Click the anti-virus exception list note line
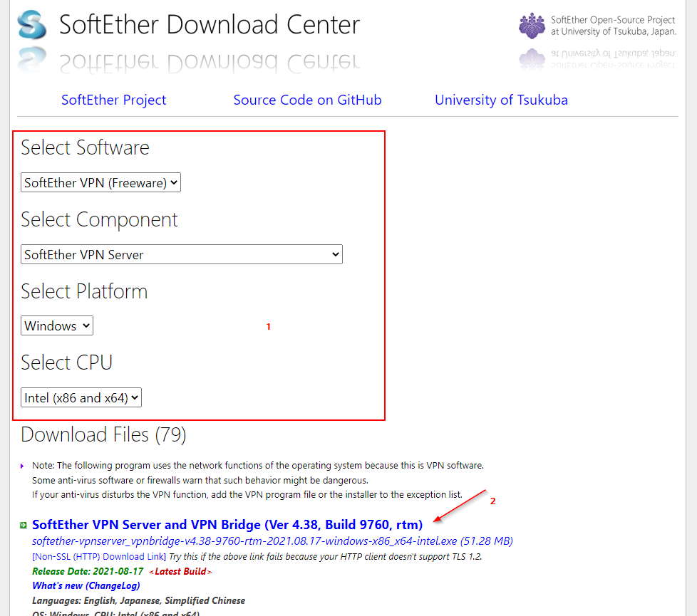The width and height of the screenshot is (697, 616). coord(247,495)
